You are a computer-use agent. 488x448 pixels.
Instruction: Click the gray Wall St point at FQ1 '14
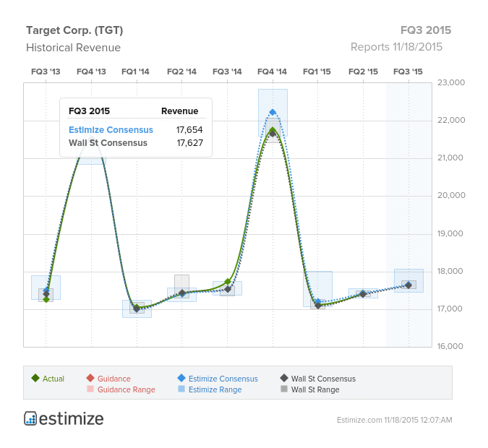[x=137, y=309]
